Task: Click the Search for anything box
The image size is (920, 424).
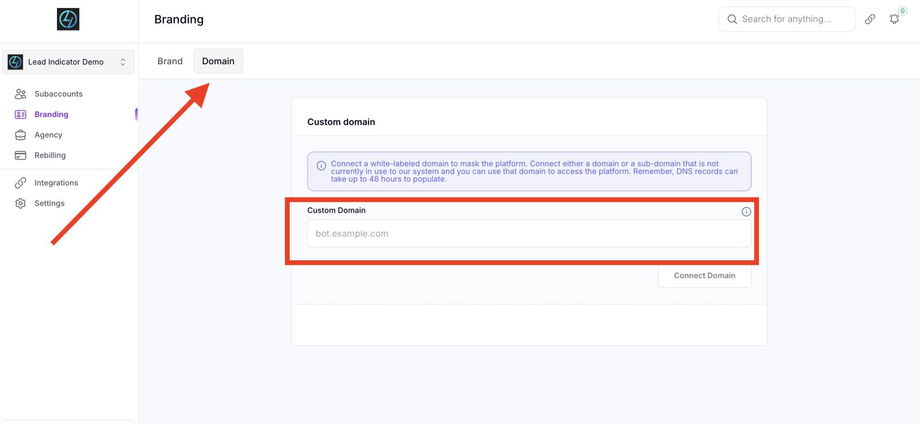Action: click(787, 19)
